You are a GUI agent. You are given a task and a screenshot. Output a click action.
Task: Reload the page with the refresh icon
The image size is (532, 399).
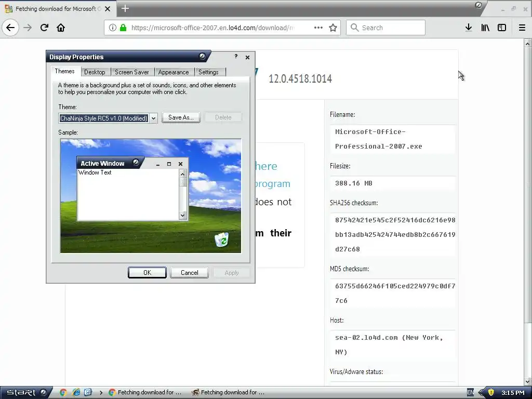click(44, 28)
